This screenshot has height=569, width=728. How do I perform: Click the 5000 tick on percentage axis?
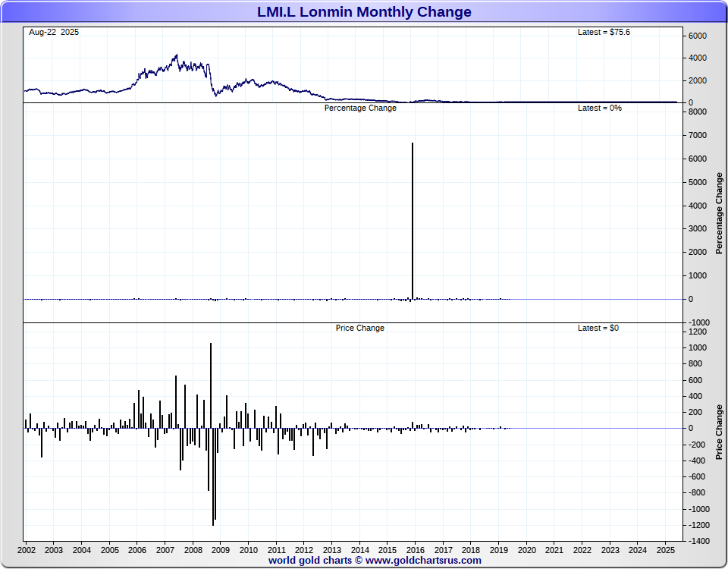698,182
